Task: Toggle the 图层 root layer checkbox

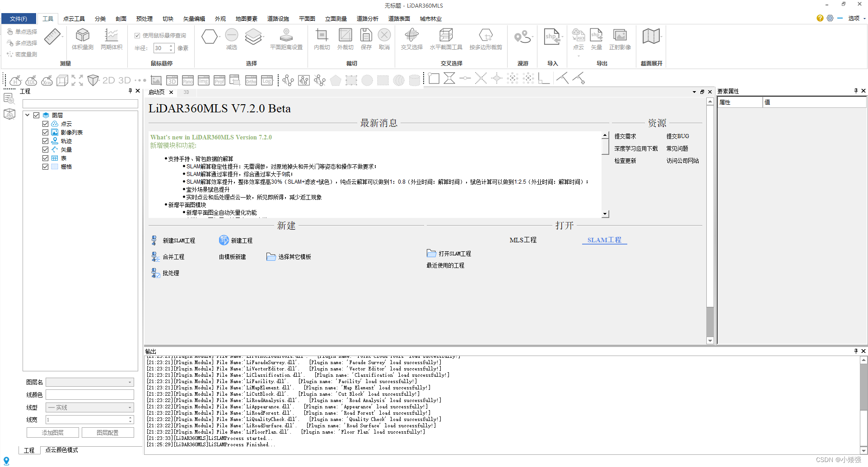Action: [x=37, y=115]
